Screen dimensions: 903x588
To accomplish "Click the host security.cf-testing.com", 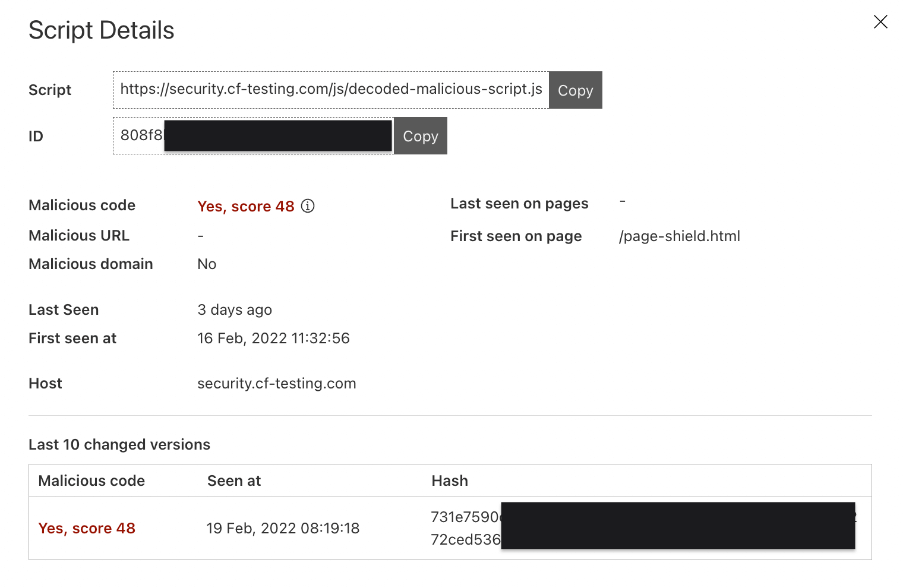I will point(276,383).
